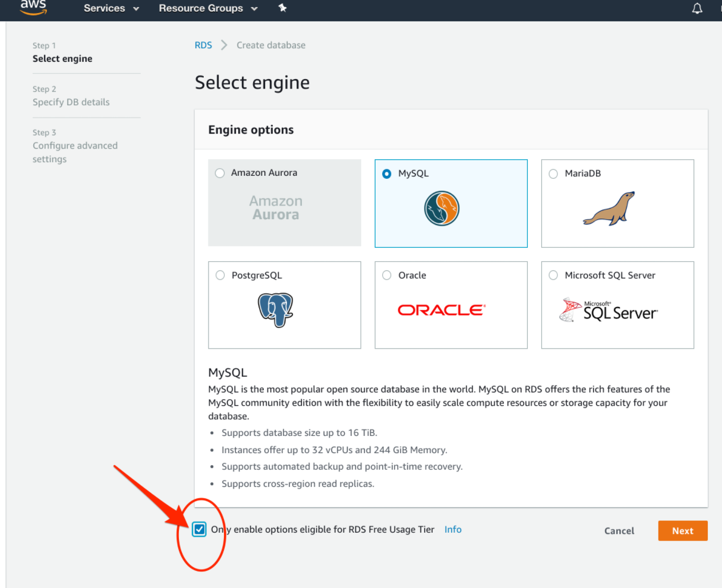
Task: Click "Instances offer up to 32 vCPUs" bullet
Action: pos(335,450)
